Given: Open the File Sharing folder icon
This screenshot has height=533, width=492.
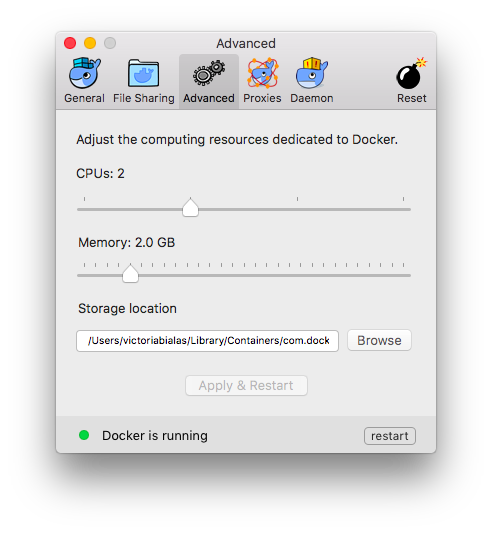Looking at the screenshot, I should tap(143, 73).
